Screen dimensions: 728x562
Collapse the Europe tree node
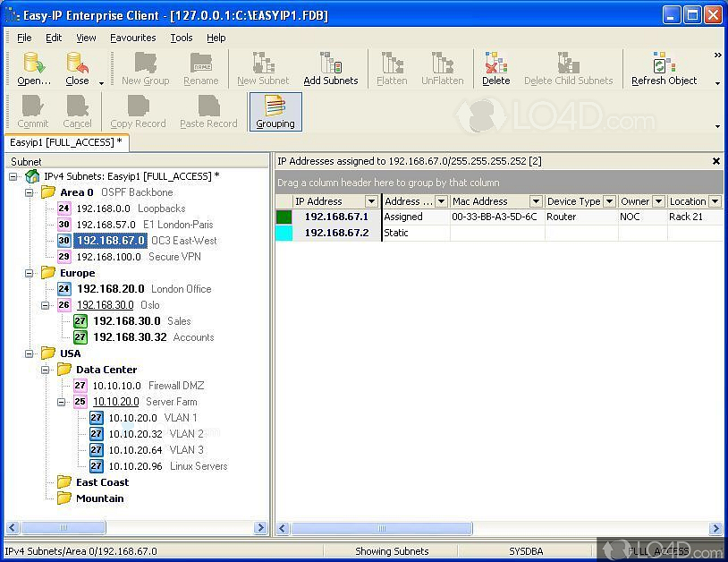point(30,273)
